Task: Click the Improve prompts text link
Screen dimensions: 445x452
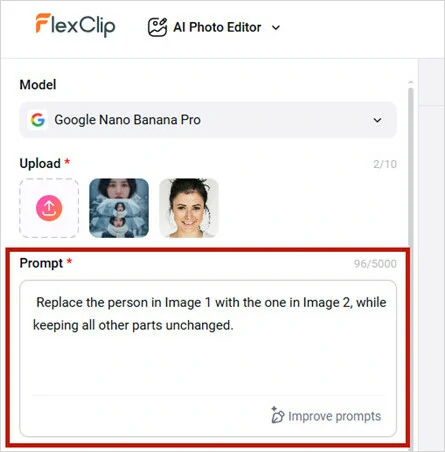Action: click(334, 416)
